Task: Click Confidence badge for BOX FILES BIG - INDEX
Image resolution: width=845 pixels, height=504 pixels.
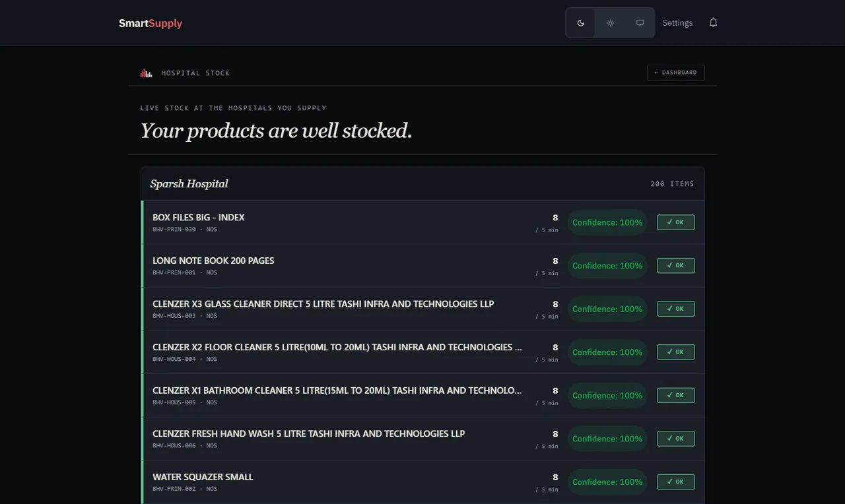Action: point(607,222)
